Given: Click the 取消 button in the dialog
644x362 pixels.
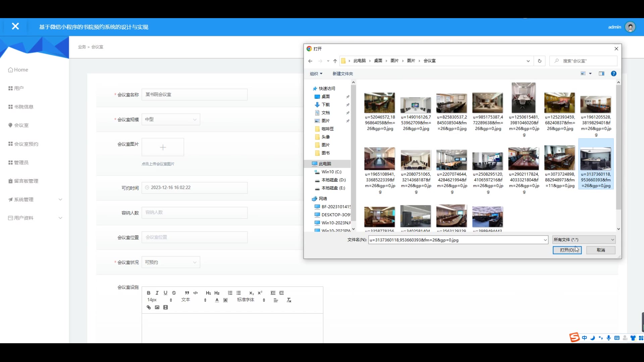Looking at the screenshot, I should point(600,250).
